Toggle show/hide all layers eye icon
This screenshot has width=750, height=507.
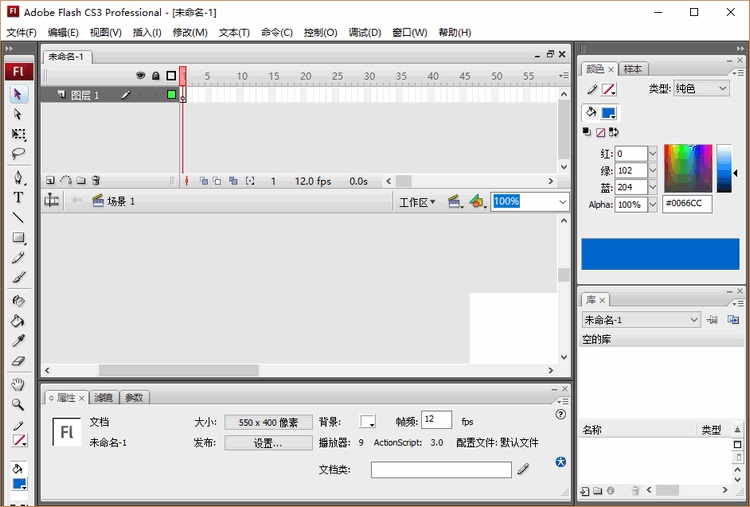(x=141, y=76)
